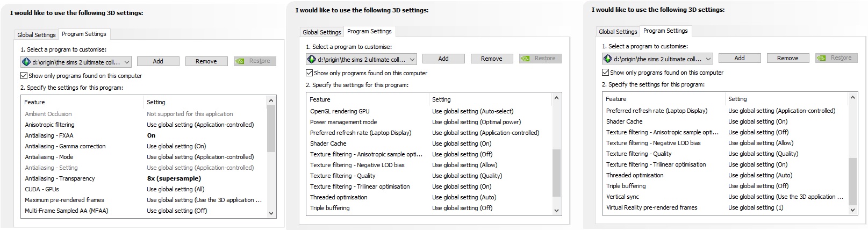Viewport: 868px width, 230px height.
Task: Click the NVIDIA logo on the right panel's Restore button
Action: pyautogui.click(x=823, y=58)
